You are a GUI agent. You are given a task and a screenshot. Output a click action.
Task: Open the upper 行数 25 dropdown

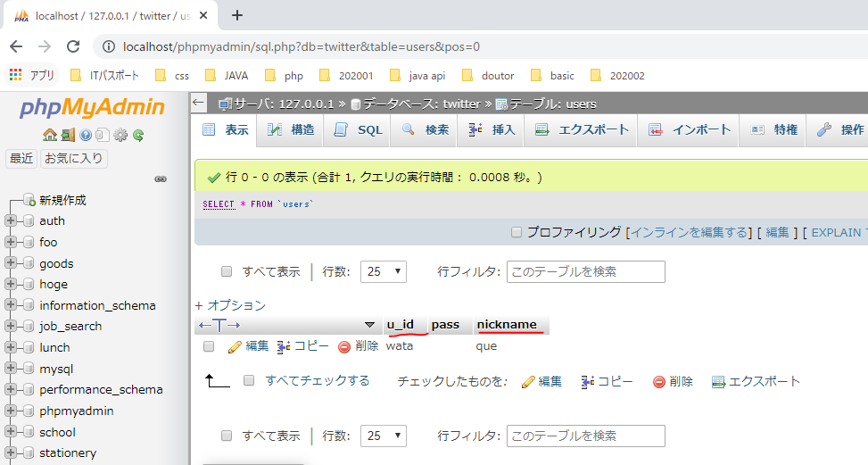(383, 271)
